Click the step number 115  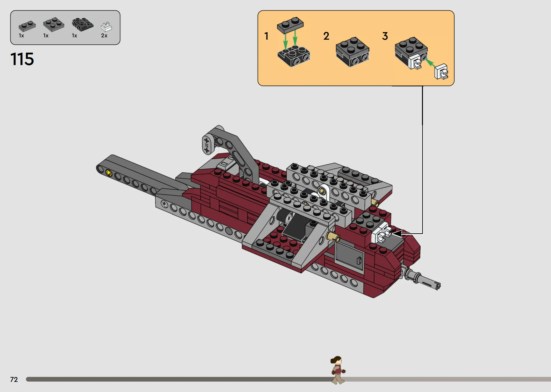[22, 59]
